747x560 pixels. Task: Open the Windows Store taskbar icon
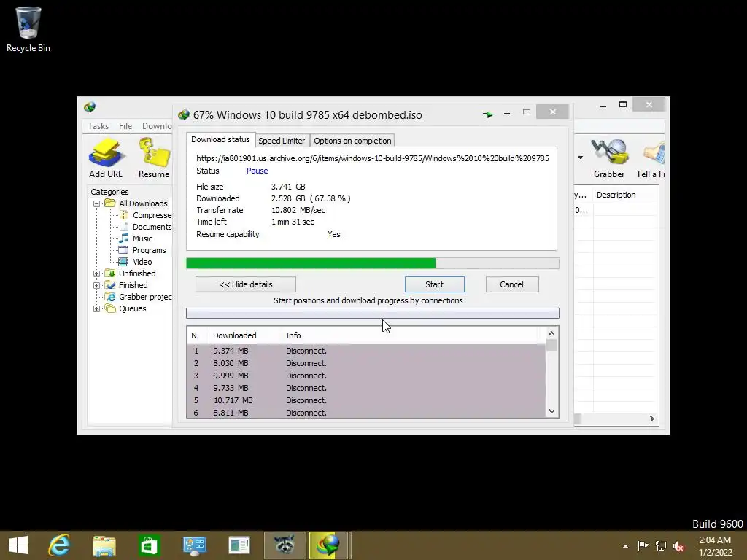coord(149,545)
